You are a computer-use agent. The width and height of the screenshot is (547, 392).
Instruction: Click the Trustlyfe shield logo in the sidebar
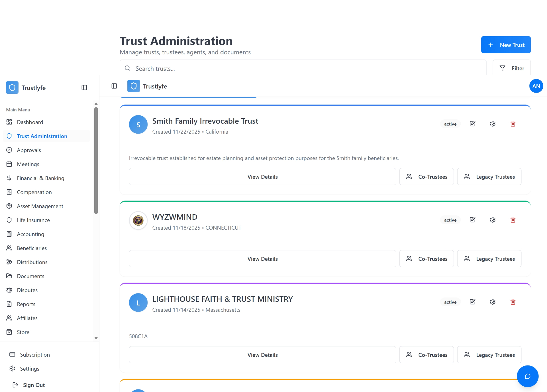12,87
